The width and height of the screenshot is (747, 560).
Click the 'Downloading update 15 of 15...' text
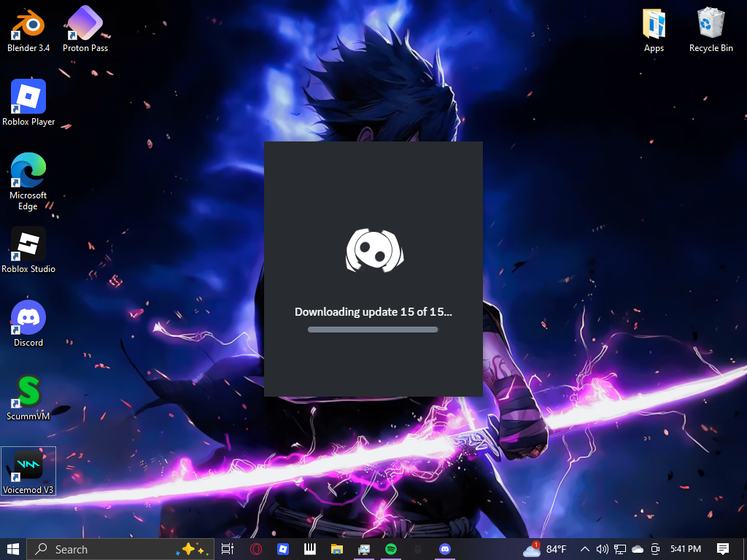coord(373,312)
